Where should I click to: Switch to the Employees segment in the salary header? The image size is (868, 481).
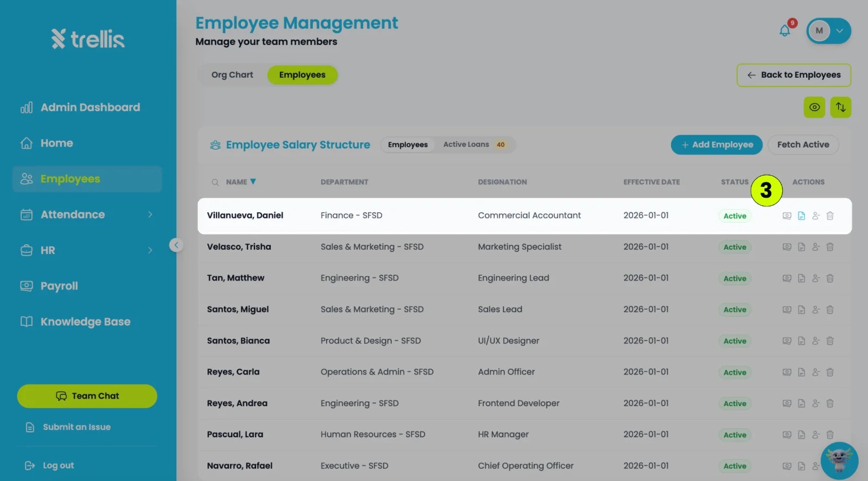click(x=408, y=145)
